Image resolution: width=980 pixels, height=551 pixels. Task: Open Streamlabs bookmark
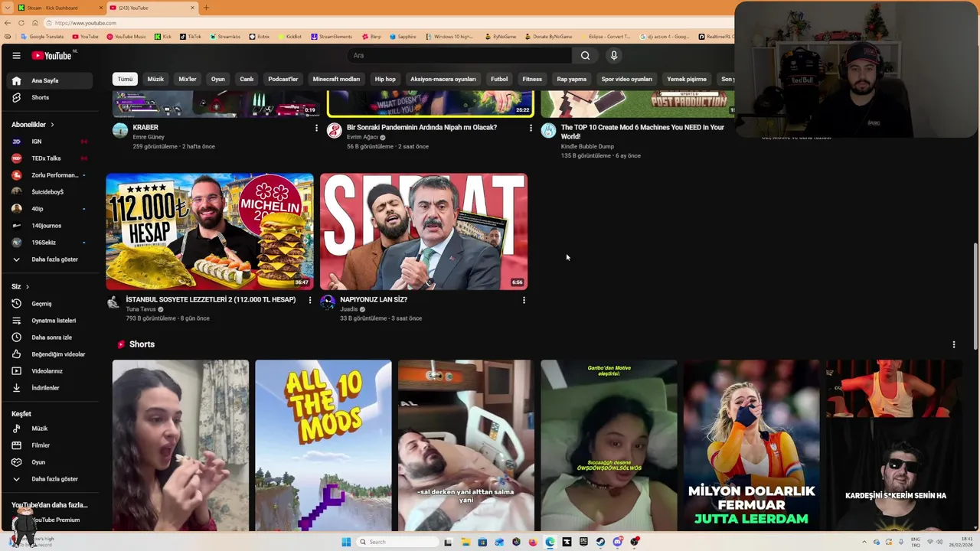click(224, 37)
